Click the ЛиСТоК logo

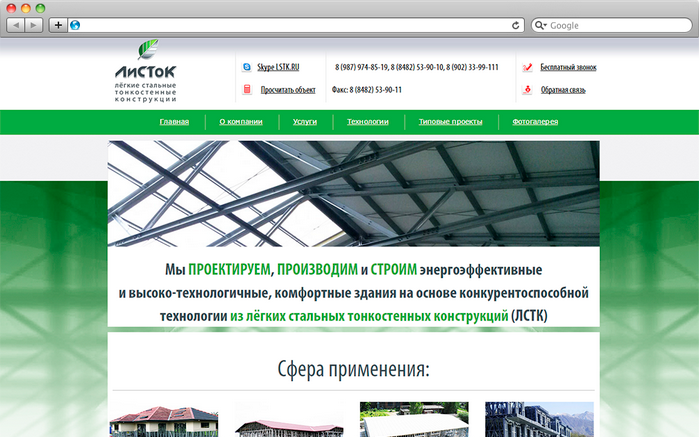[x=146, y=72]
